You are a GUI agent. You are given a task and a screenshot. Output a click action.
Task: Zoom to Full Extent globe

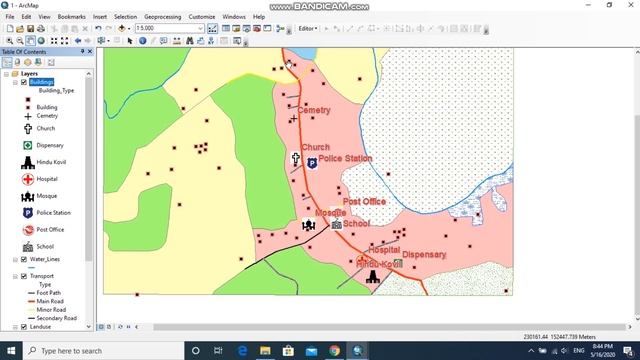pos(41,41)
